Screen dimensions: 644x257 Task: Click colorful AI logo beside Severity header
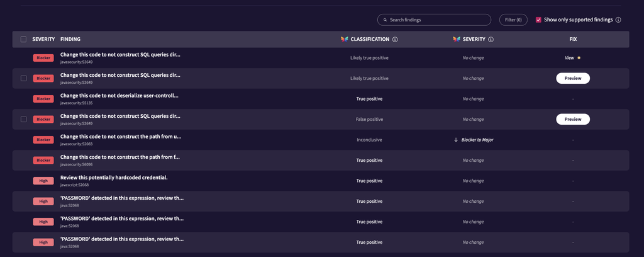(x=457, y=40)
